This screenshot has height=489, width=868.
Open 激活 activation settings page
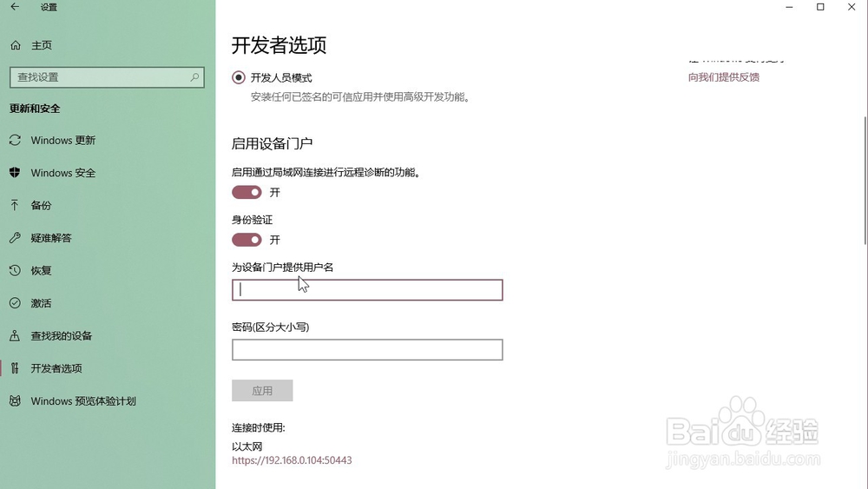coord(41,303)
